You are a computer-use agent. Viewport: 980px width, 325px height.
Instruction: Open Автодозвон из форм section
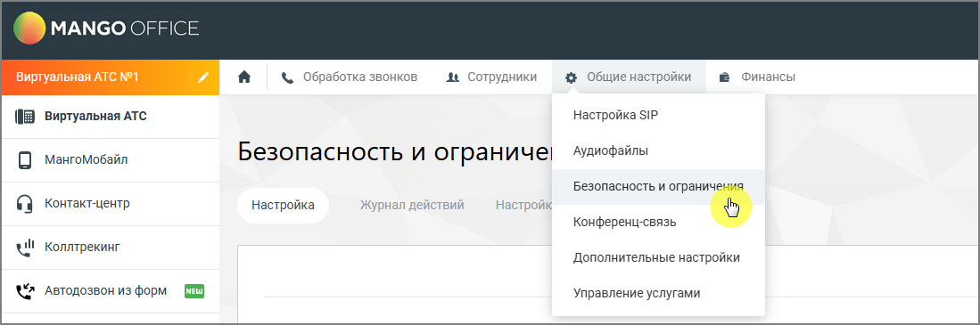pyautogui.click(x=110, y=291)
